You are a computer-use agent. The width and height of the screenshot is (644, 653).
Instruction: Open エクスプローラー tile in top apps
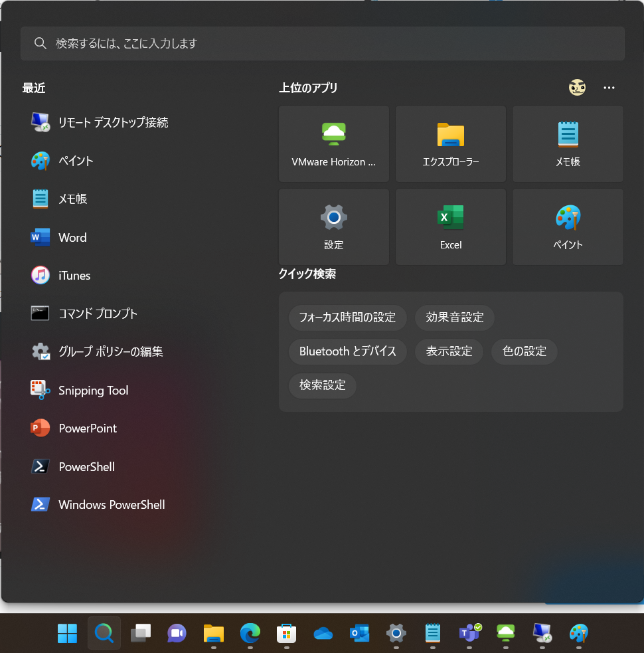point(451,143)
